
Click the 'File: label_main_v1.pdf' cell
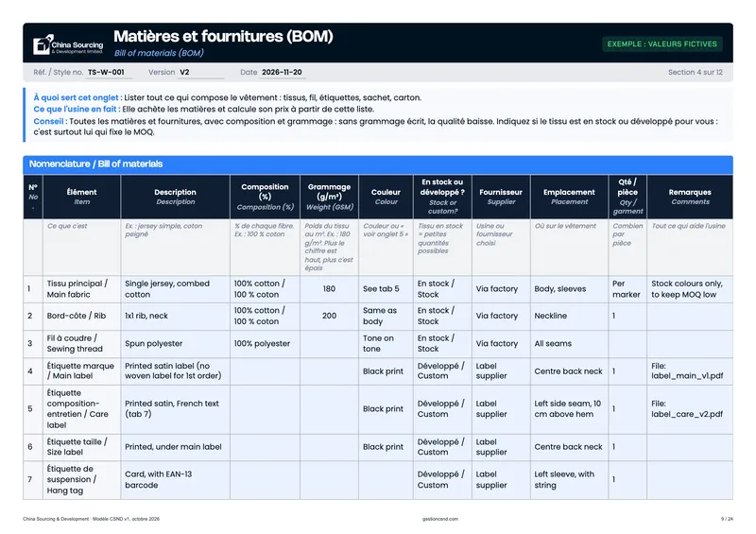click(690, 370)
